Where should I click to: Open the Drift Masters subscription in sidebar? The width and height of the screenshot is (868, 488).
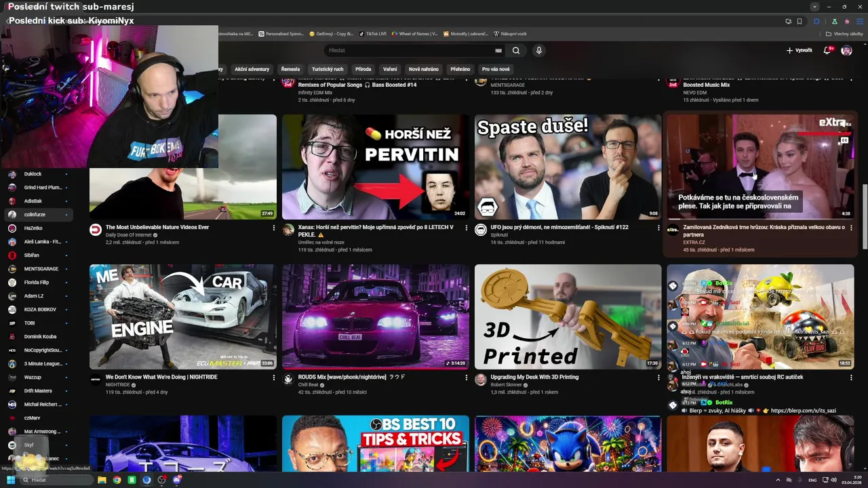[38, 391]
